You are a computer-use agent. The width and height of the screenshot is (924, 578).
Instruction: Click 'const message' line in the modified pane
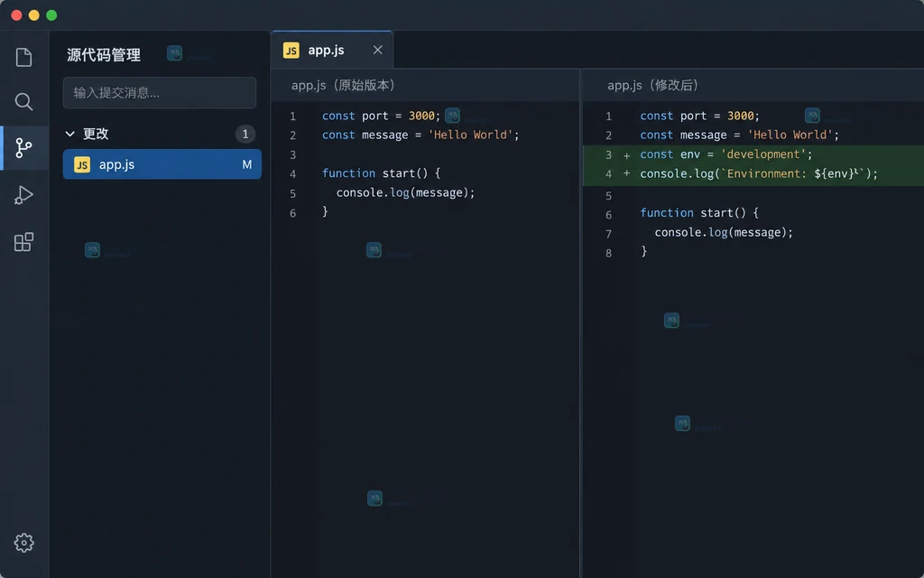tap(740, 135)
